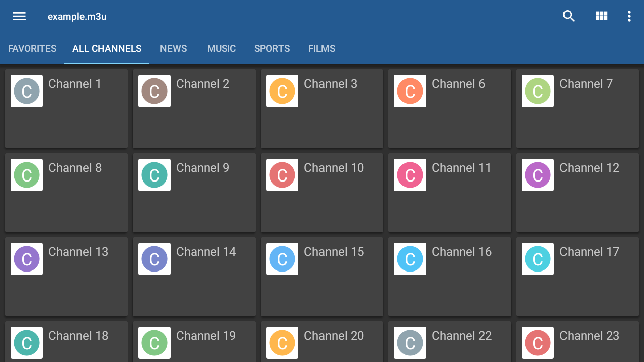Change the channel grid view layout
This screenshot has width=644, height=362.
coord(601,16)
